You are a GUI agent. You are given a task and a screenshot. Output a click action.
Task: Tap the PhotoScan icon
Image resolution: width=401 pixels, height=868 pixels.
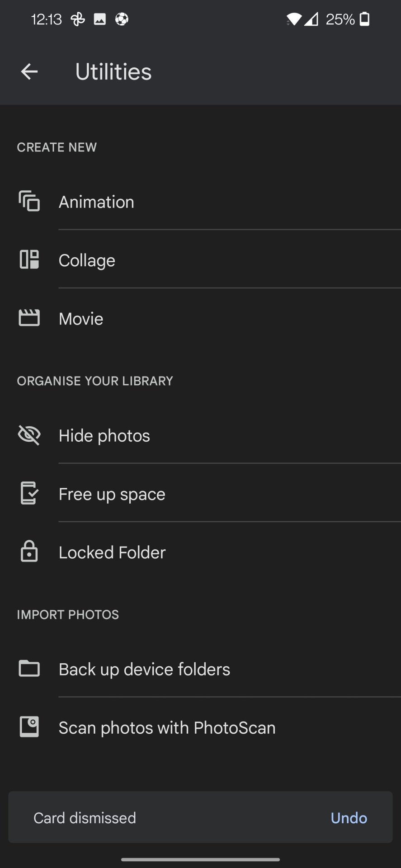coord(29,727)
